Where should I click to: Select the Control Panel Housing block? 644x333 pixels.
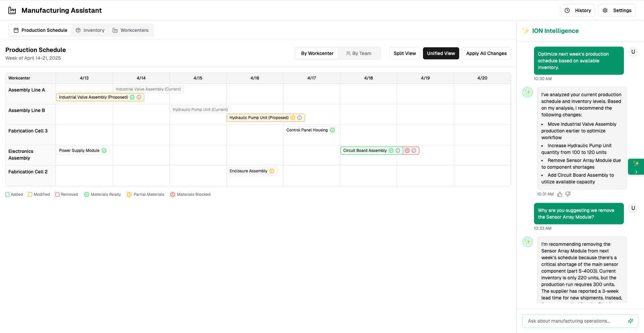[311, 130]
